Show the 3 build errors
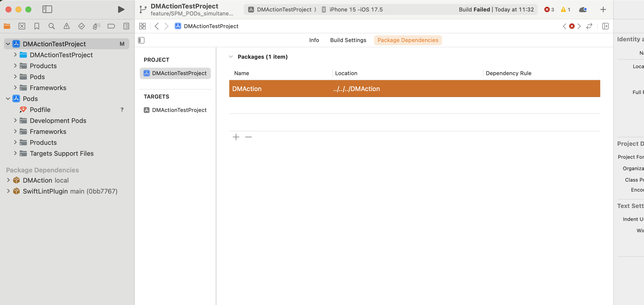The image size is (644, 305). tap(549, 9)
